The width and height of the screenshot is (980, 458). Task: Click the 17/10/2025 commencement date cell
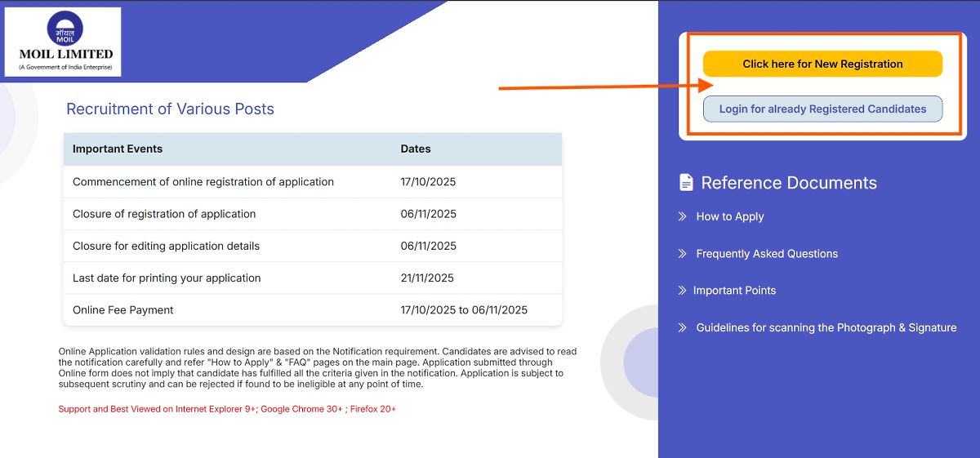pyautogui.click(x=428, y=182)
